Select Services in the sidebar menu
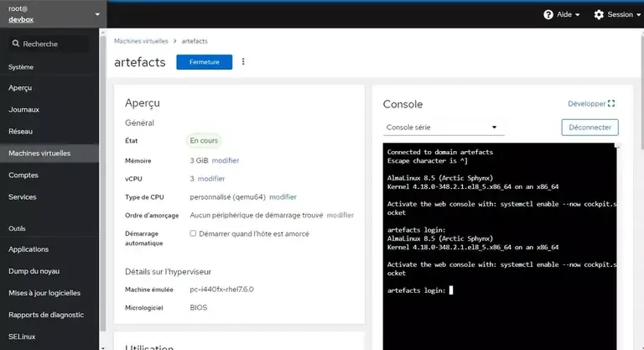The image size is (644, 350). (x=23, y=196)
